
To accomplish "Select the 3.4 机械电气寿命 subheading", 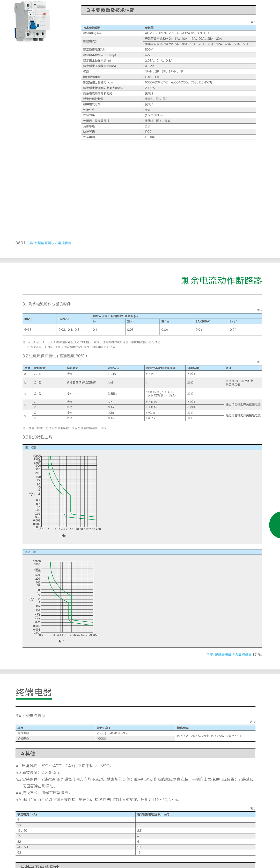I will 30,715.
